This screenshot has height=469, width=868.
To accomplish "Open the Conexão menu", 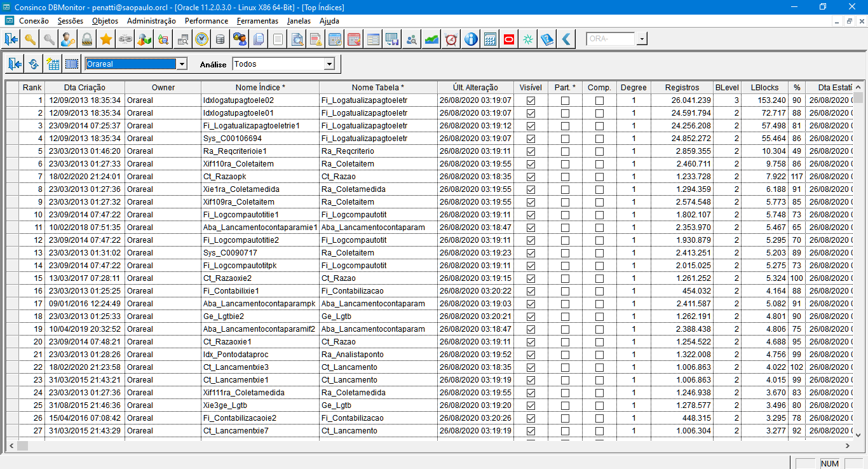I will (x=34, y=21).
